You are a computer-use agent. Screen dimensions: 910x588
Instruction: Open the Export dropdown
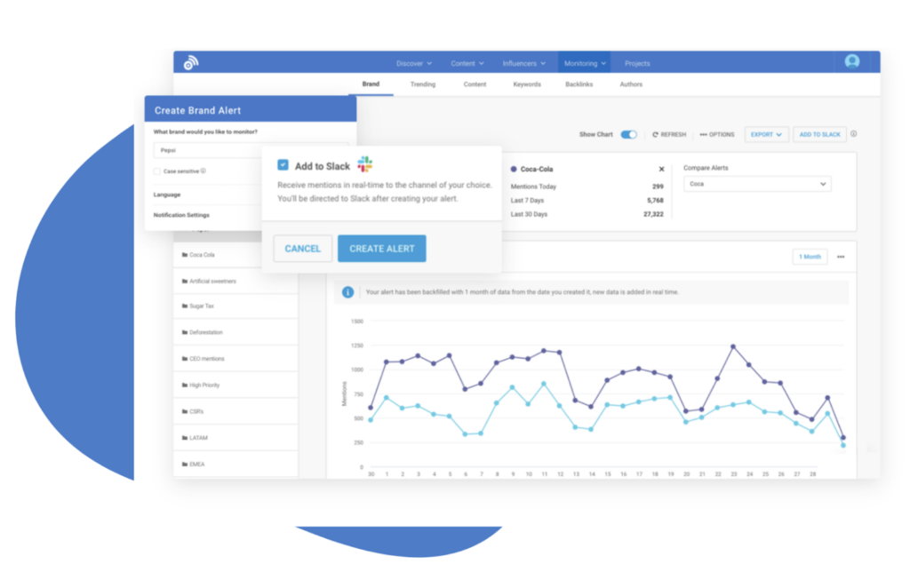click(766, 134)
